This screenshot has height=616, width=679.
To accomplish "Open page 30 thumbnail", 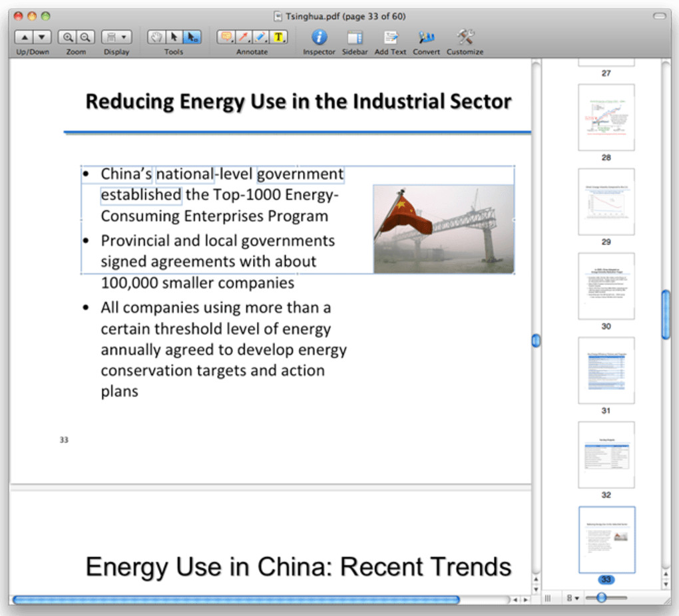I will pos(606,286).
